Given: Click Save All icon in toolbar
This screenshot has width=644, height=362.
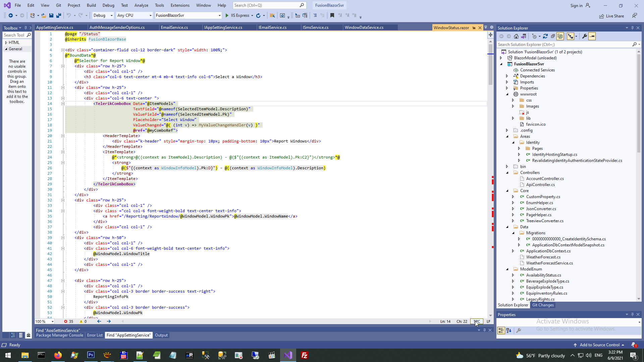Looking at the screenshot, I should [59, 15].
